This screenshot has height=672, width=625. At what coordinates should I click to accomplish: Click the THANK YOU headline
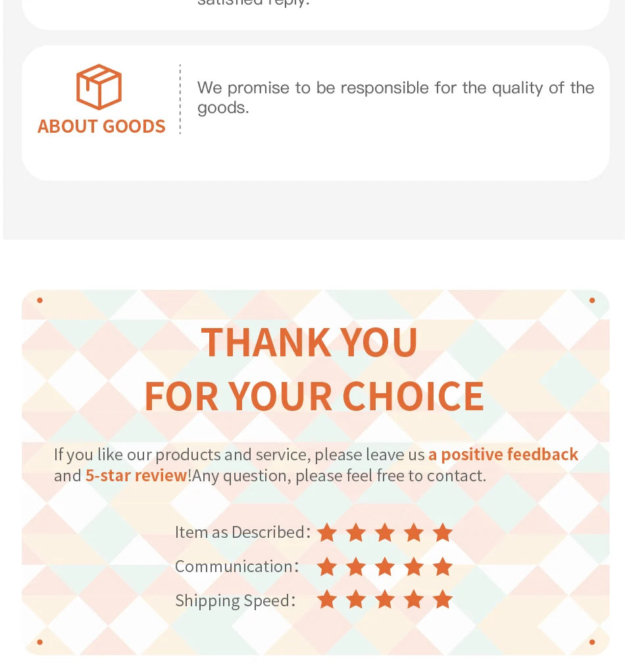coord(309,342)
